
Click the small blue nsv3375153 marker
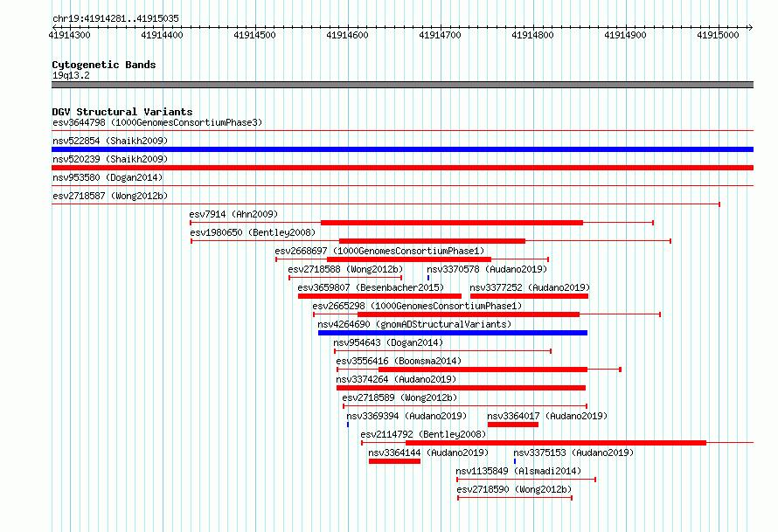coord(515,461)
